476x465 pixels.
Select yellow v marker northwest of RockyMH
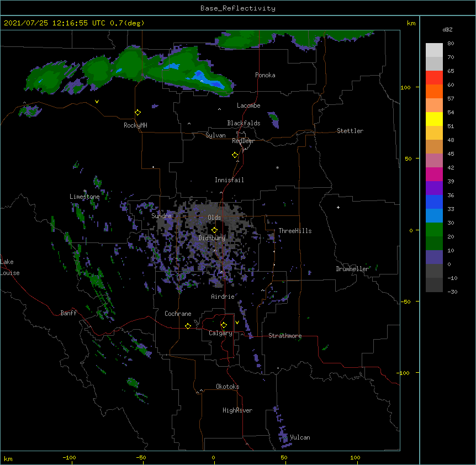point(97,102)
